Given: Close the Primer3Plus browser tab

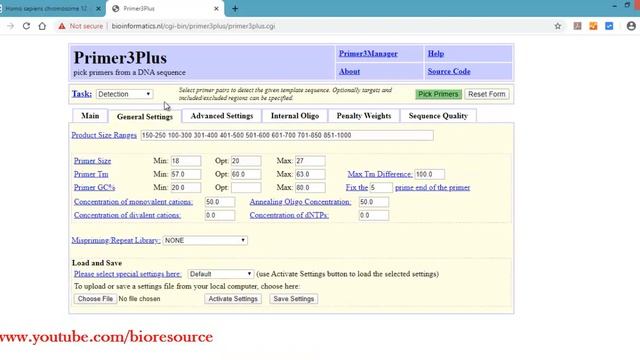Looking at the screenshot, I should [x=216, y=9].
